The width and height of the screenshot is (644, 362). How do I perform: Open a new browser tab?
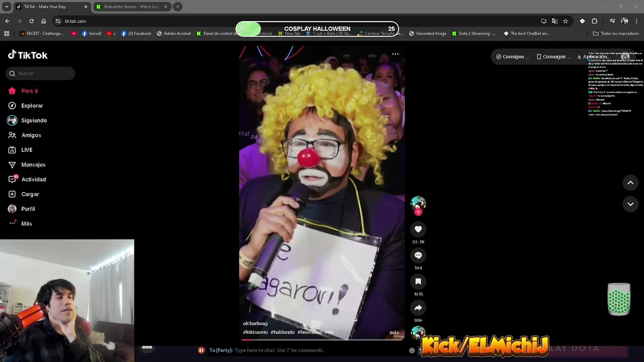178,7
